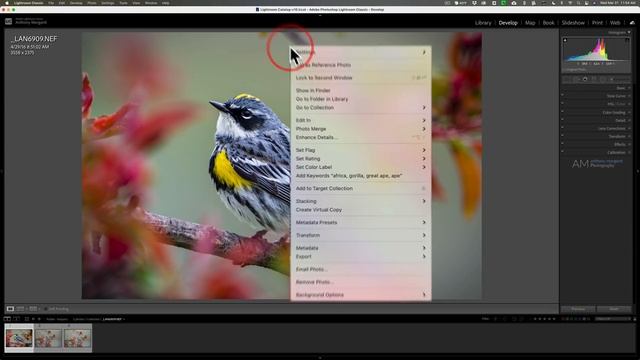Open the Set Rating submenu
Viewport: 640px width, 360px height.
coord(361,158)
